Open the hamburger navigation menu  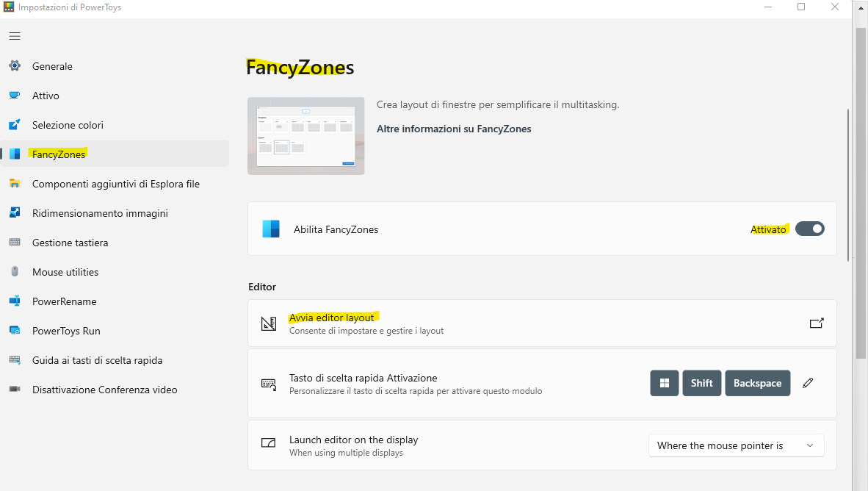[15, 36]
